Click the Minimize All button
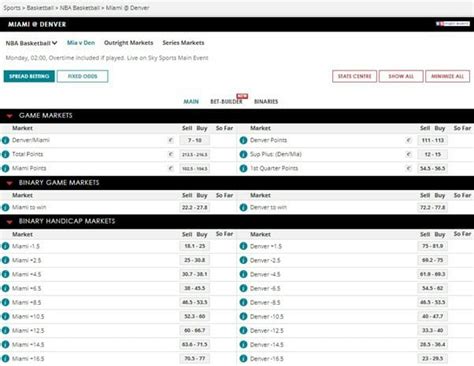 (x=448, y=76)
